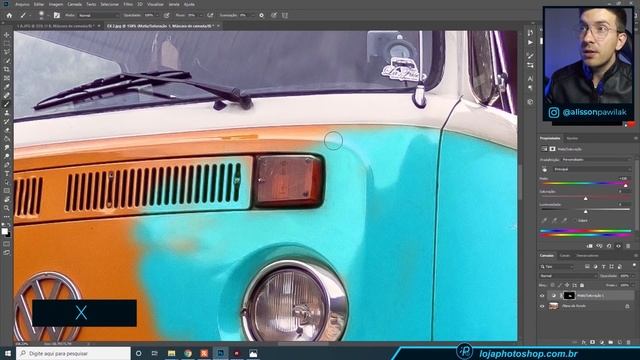Toggle visibility of Matiz/Saturação 1 layer
640x360 pixels.
point(542,295)
